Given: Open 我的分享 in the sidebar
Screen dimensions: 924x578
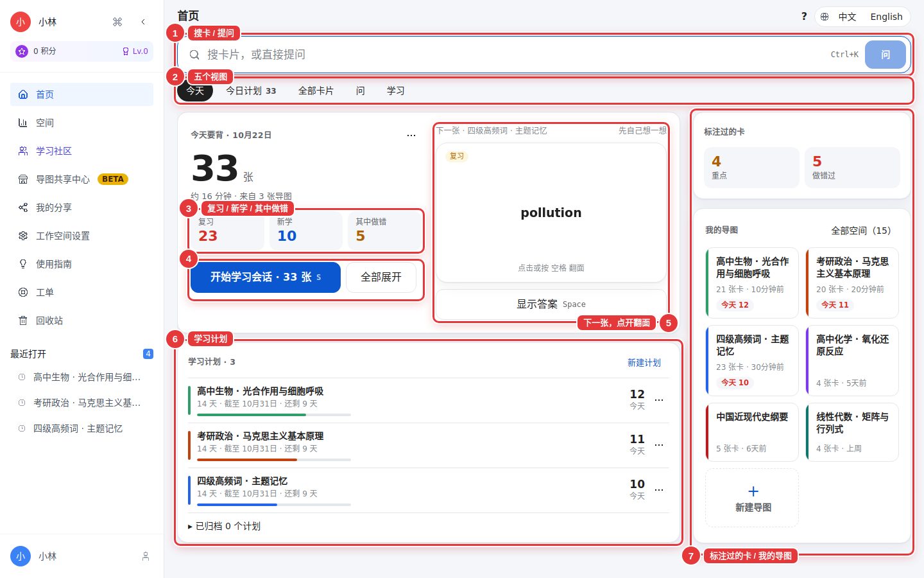Looking at the screenshot, I should point(82,207).
